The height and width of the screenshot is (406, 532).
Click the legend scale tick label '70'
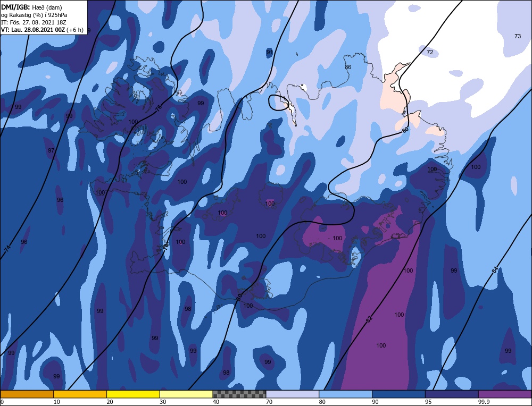point(269,402)
